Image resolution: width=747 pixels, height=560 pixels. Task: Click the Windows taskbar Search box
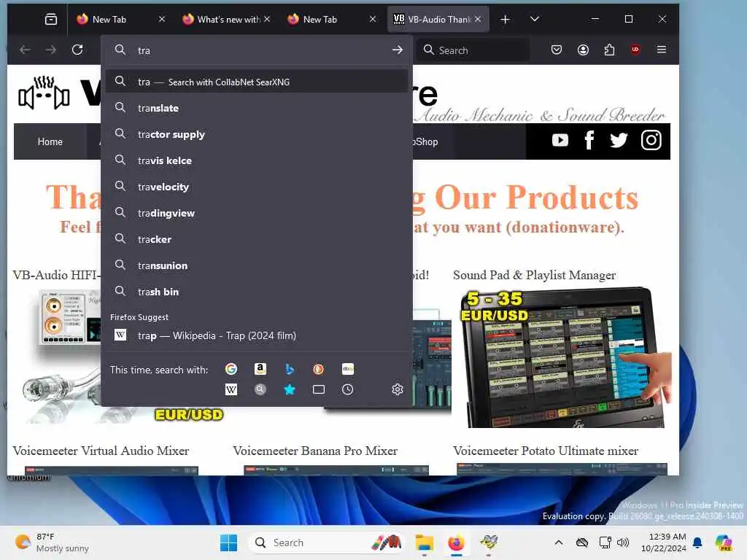pos(326,542)
